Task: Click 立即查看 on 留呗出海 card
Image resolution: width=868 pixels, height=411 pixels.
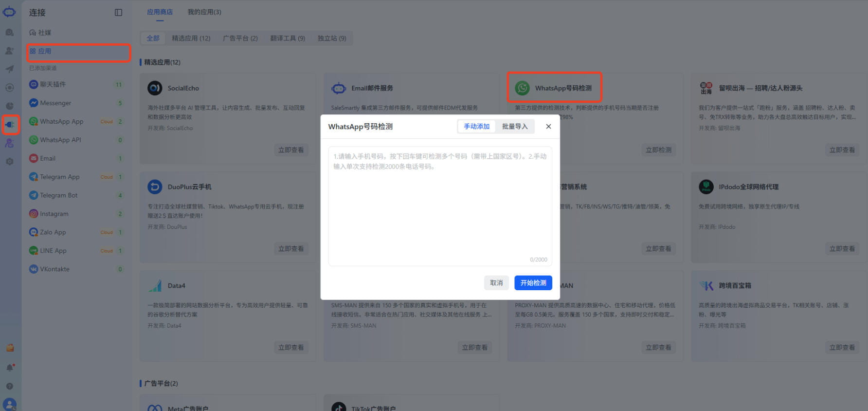Action: (x=842, y=150)
